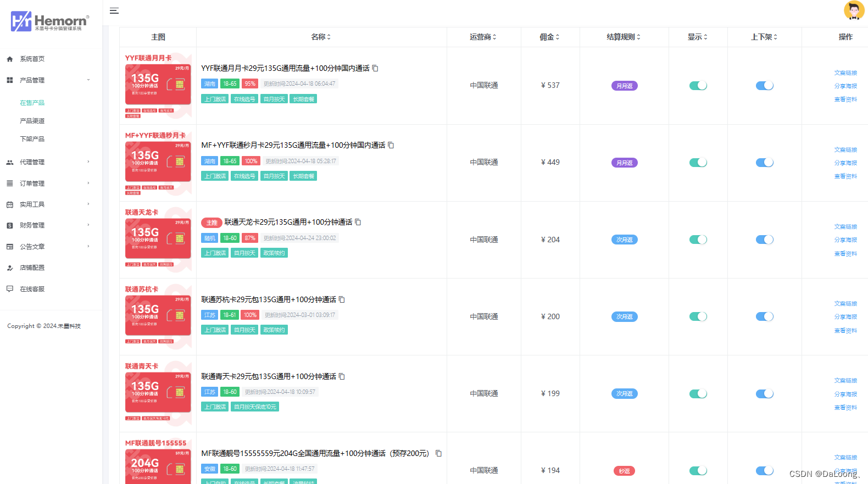868x484 pixels.
Task: Click the Hemorn logo
Action: [x=49, y=21]
